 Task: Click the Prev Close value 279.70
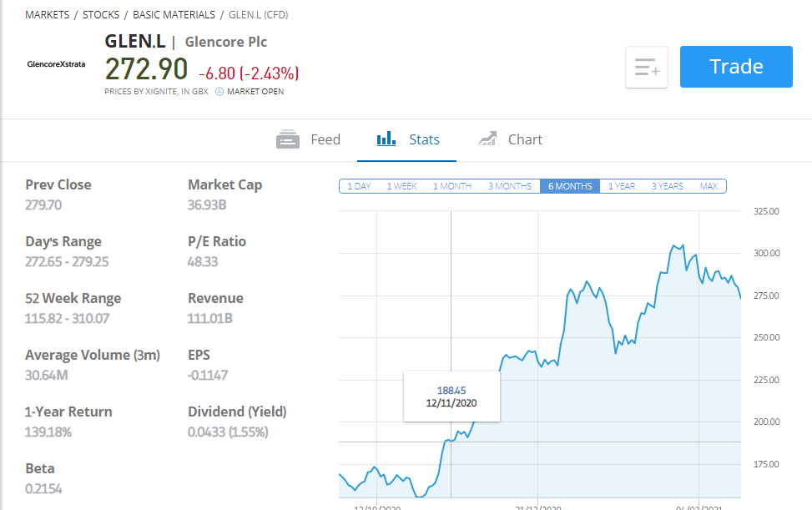click(x=43, y=205)
